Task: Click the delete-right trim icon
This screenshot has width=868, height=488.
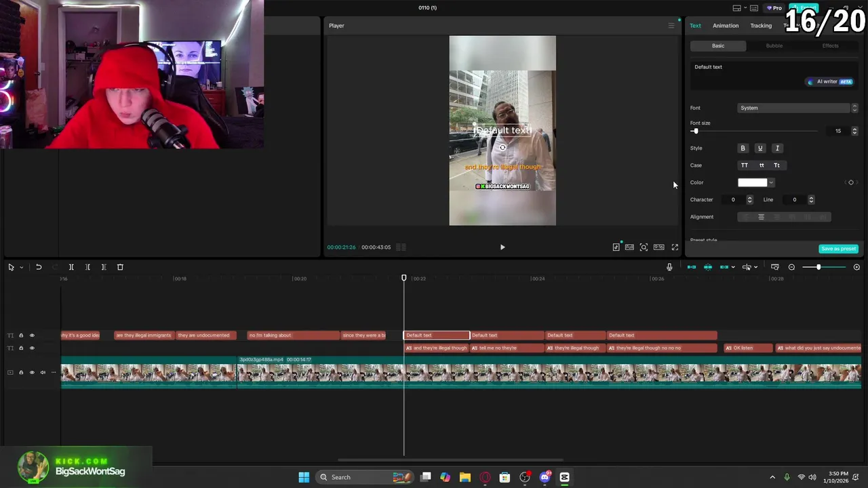Action: (104, 267)
